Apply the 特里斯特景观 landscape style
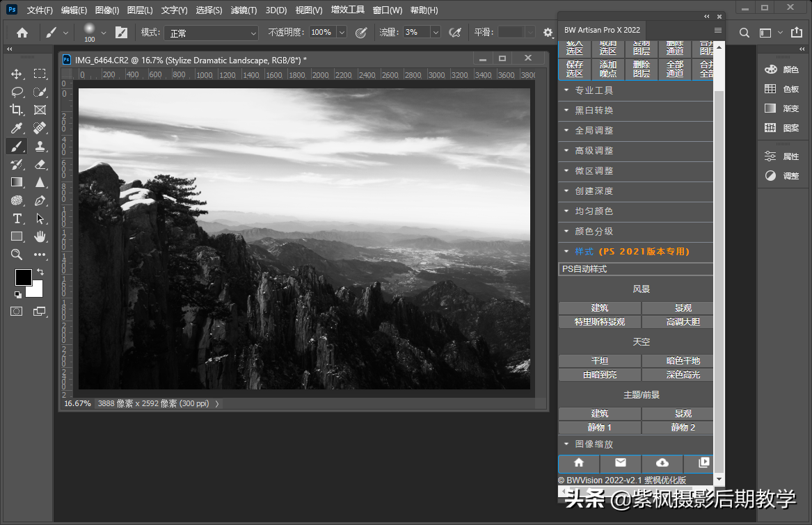This screenshot has width=812, height=525. (x=599, y=322)
